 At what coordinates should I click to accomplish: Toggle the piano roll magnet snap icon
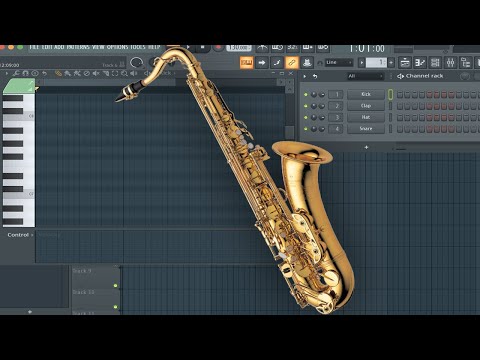[25, 73]
